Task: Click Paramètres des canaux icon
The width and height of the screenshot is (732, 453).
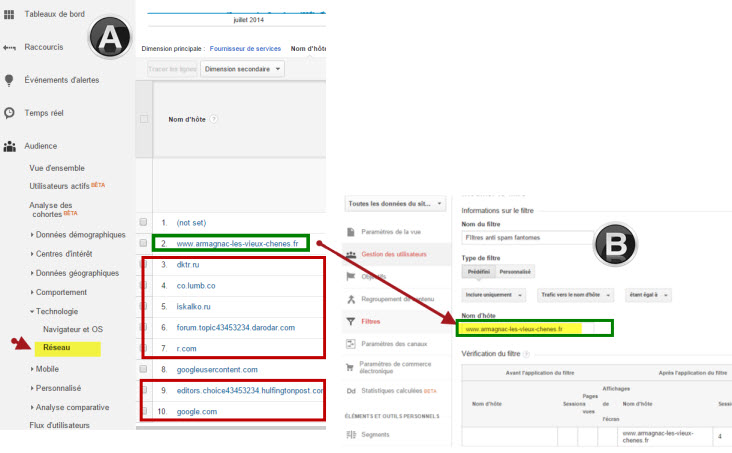Action: click(351, 344)
